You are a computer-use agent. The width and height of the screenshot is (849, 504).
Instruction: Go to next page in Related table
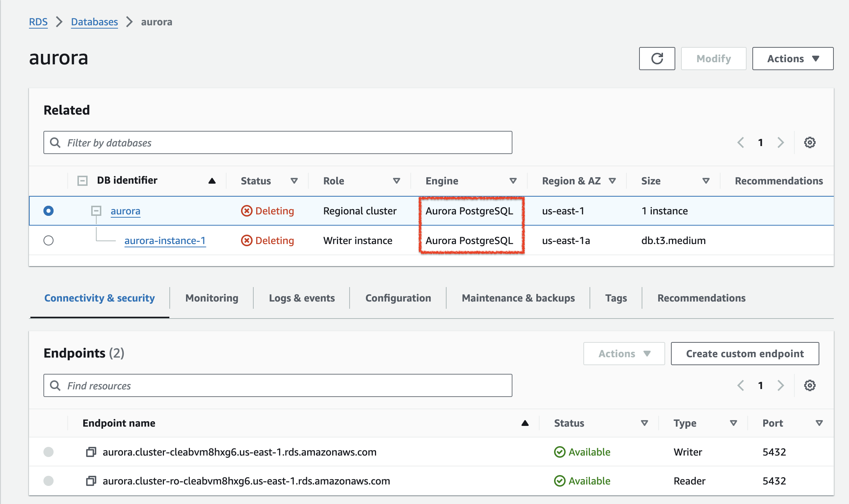point(781,142)
